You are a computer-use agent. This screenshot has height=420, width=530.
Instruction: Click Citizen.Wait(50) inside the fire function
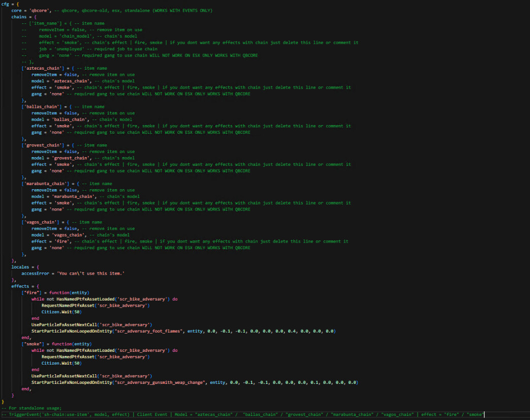point(61,312)
